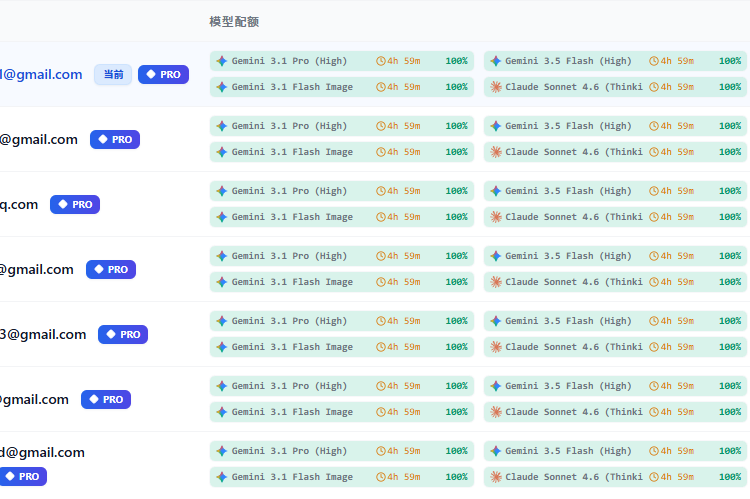Click Gemini 3.1 Flash Image icon, 3@gmail.com row
The height and width of the screenshot is (499, 750).
221,347
